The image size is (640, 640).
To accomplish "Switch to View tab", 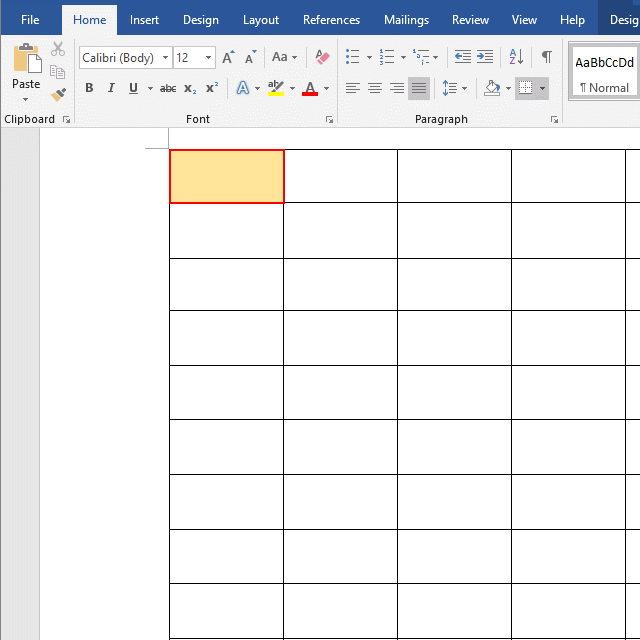I will point(524,20).
